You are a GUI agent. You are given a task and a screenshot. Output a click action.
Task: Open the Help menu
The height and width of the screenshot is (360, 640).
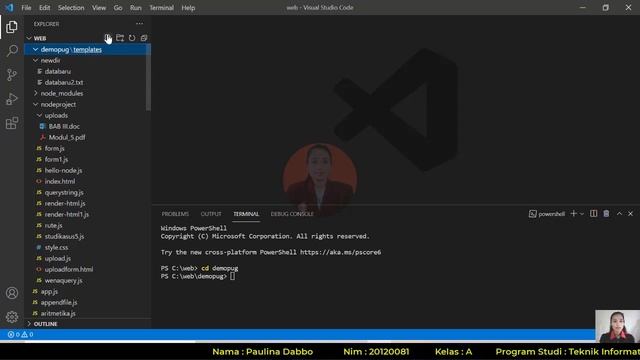[x=188, y=8]
